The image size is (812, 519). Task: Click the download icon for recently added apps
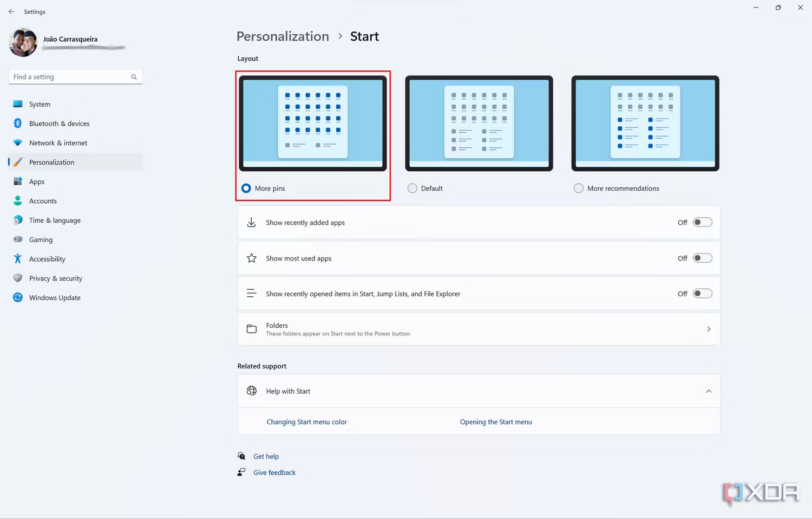coord(252,223)
